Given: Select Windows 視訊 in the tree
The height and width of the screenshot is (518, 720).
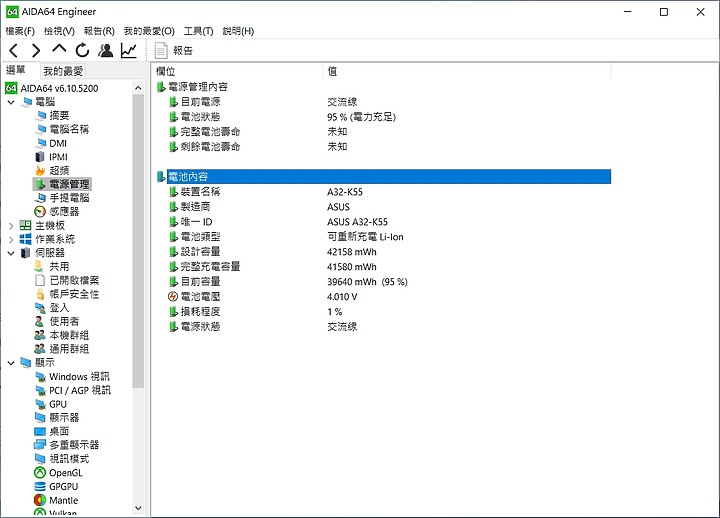Looking at the screenshot, I should tap(79, 377).
